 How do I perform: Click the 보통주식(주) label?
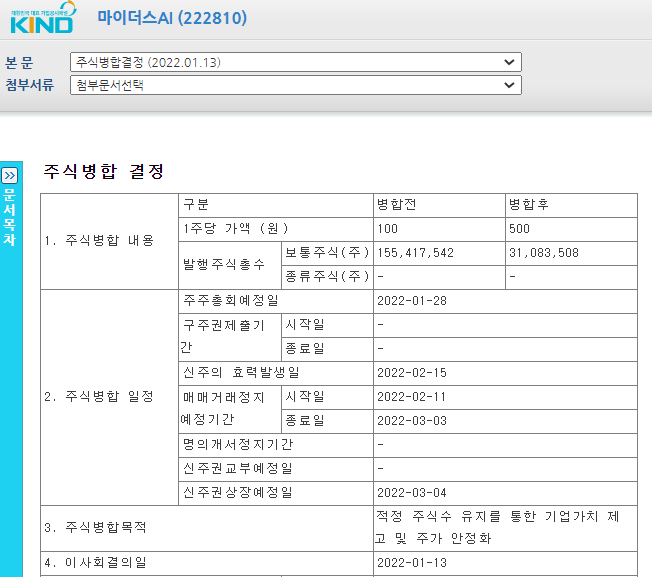click(327, 252)
